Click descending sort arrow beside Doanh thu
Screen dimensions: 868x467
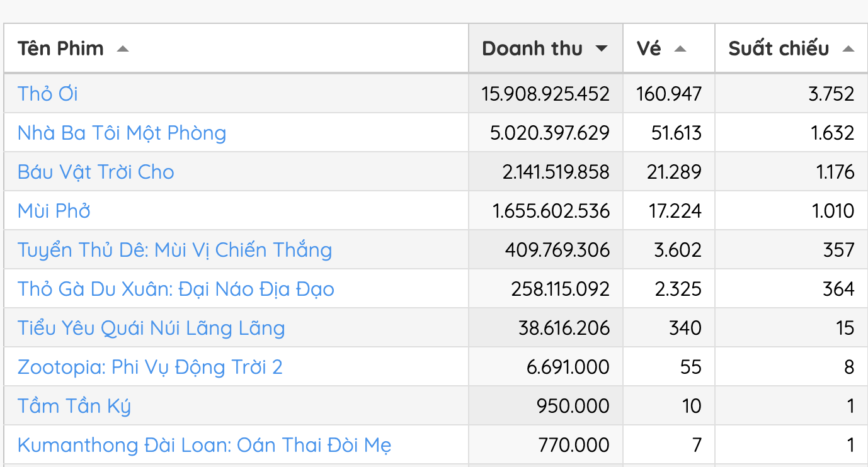tap(602, 49)
